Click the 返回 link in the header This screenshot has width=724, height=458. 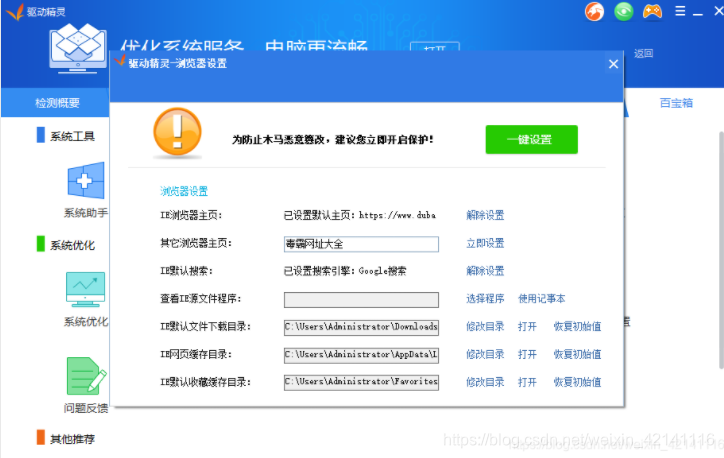click(643, 54)
